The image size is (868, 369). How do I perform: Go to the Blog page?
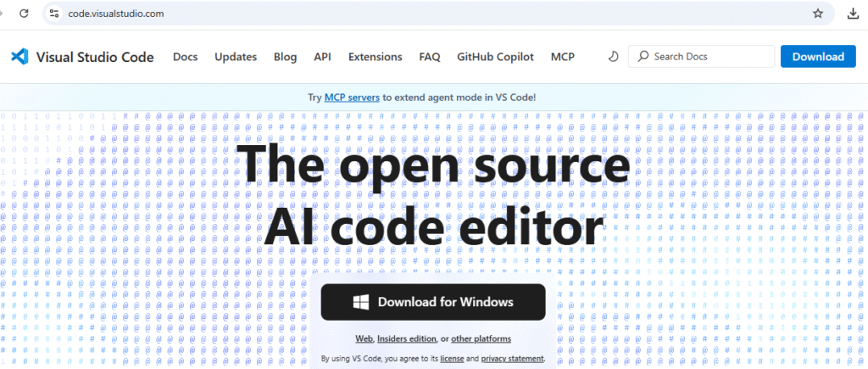(x=285, y=57)
